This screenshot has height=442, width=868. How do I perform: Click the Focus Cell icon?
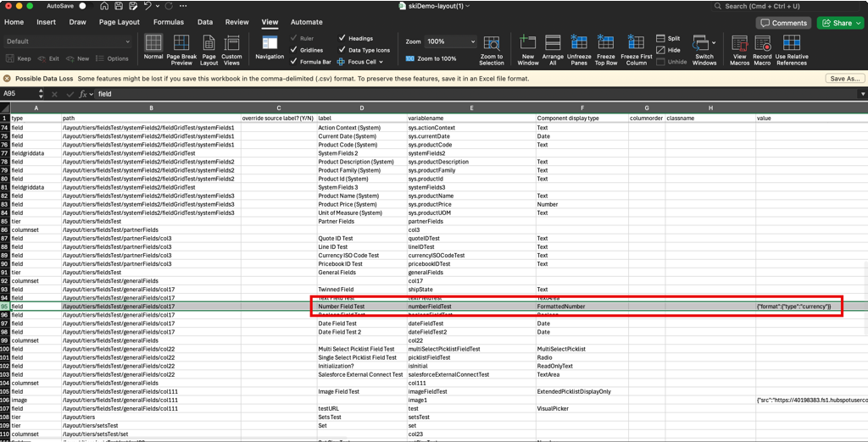point(341,62)
